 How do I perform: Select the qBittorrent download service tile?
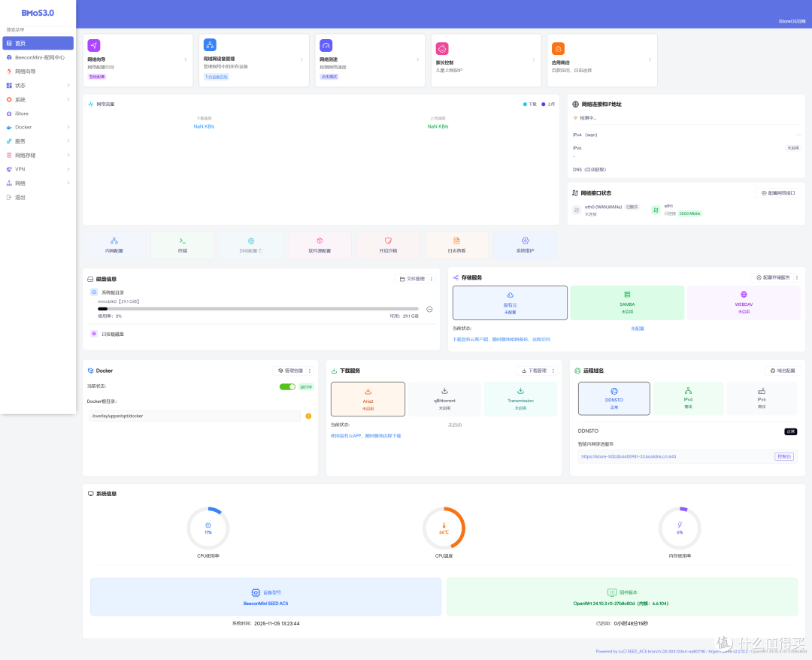[x=444, y=399]
